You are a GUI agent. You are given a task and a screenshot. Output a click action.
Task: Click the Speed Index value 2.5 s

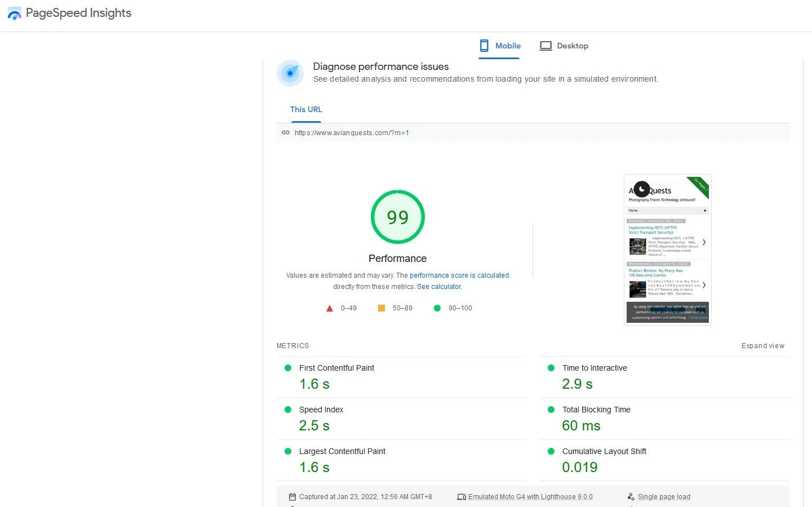(x=314, y=426)
